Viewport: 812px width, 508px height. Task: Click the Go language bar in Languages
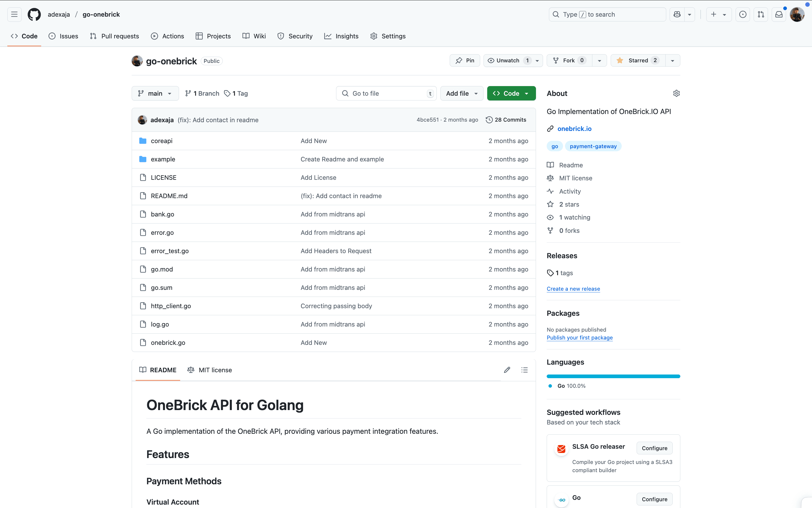(613, 376)
